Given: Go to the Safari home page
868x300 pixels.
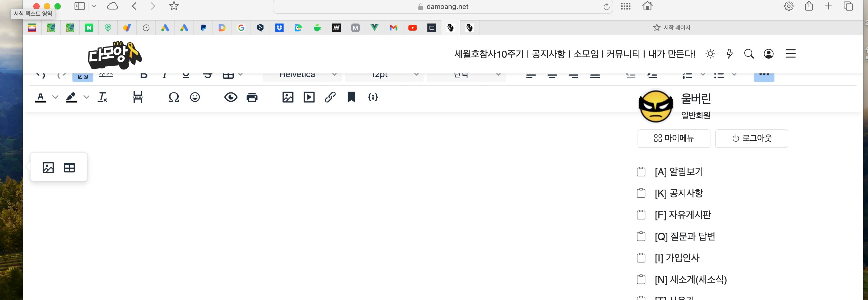Looking at the screenshot, I should (647, 6).
